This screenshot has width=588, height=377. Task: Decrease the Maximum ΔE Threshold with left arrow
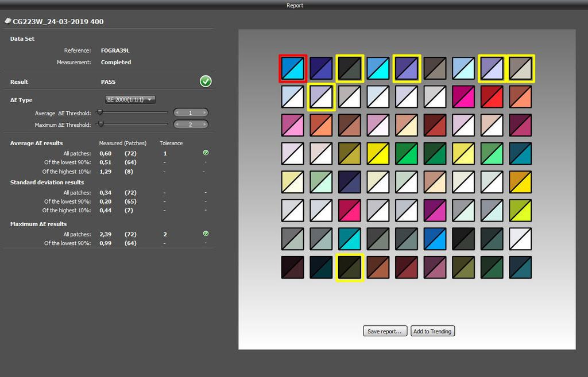[x=177, y=125]
